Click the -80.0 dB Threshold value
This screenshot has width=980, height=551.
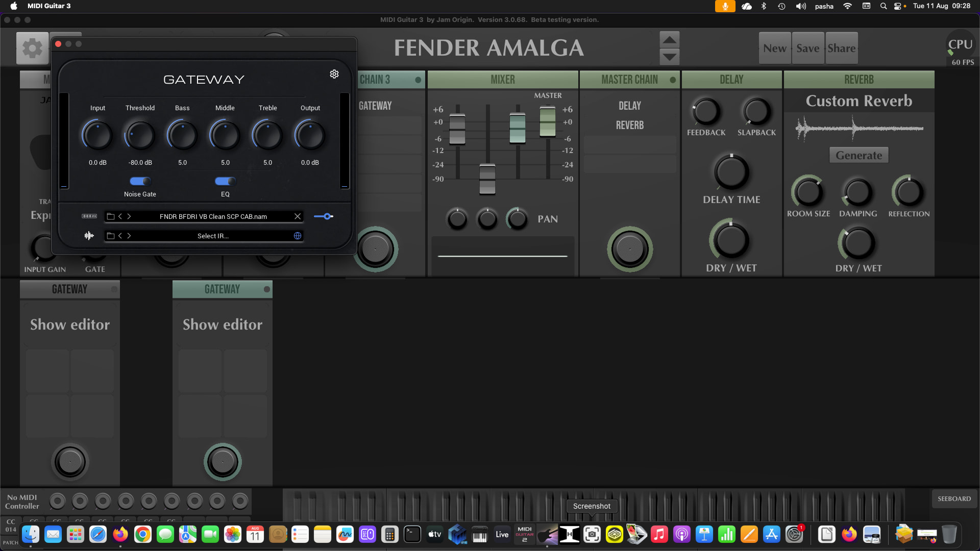pyautogui.click(x=140, y=163)
